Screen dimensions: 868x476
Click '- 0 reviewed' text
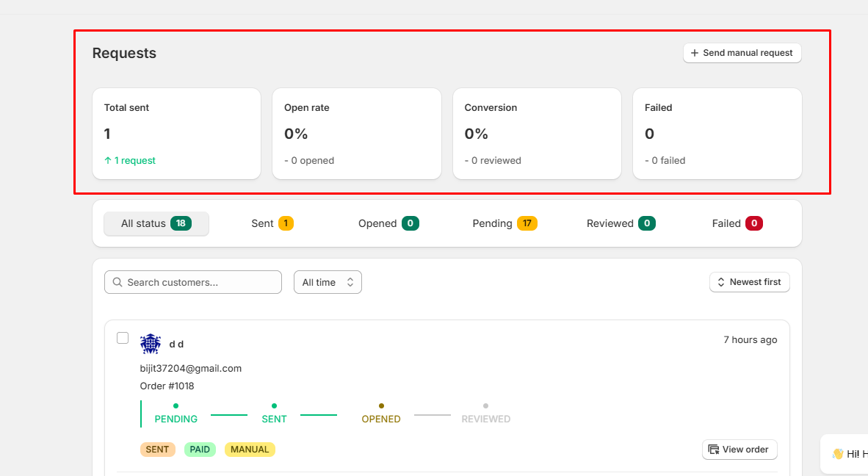pos(493,161)
